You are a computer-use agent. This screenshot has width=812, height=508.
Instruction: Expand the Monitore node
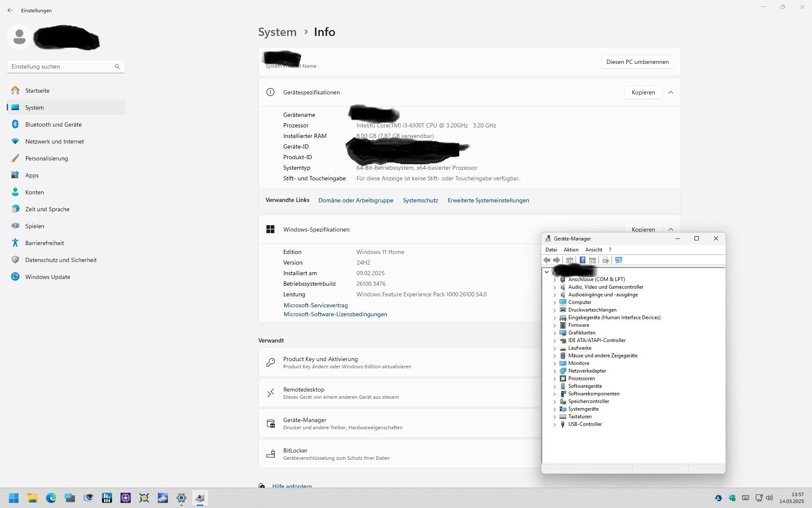pos(554,363)
